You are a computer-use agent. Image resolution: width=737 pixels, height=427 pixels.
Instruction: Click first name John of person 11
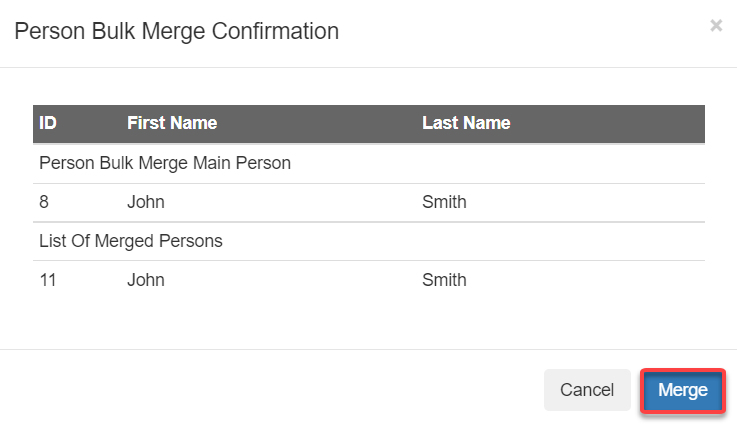click(x=146, y=280)
